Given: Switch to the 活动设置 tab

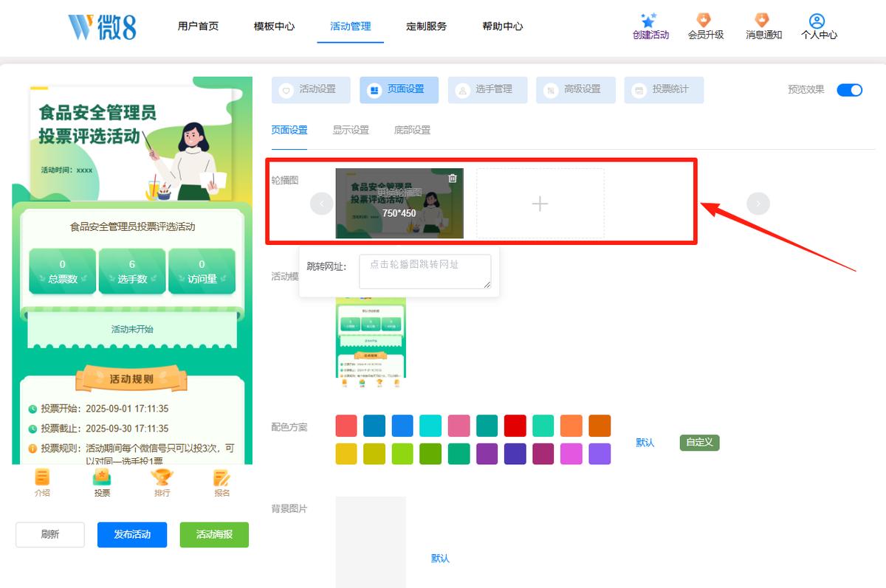Looking at the screenshot, I should 311,90.
